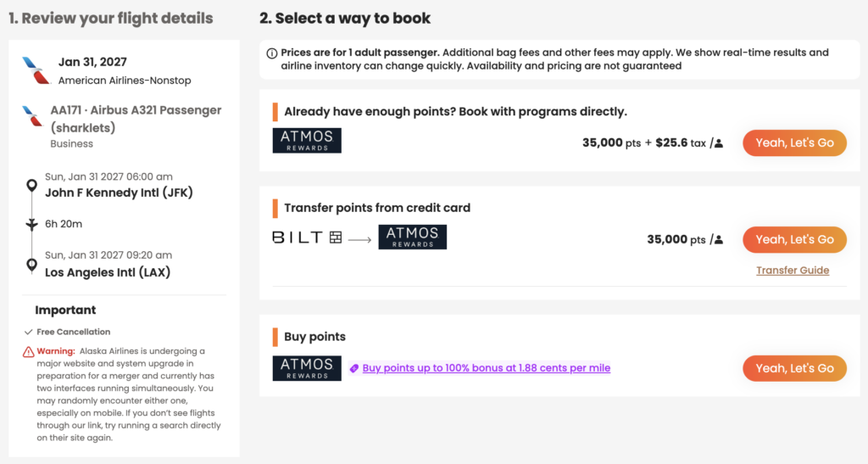Choose Yeah, Let's Go for Bilt transfer

[794, 240]
